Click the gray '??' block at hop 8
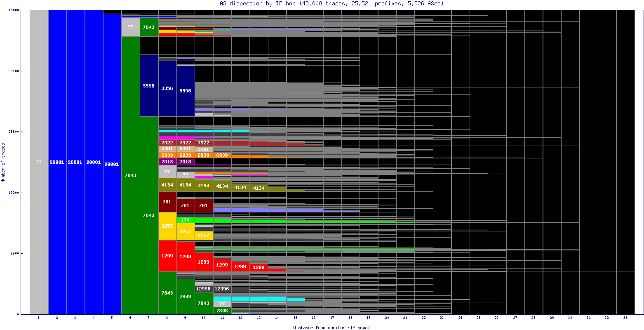The height and width of the screenshot is (330, 644). click(167, 172)
